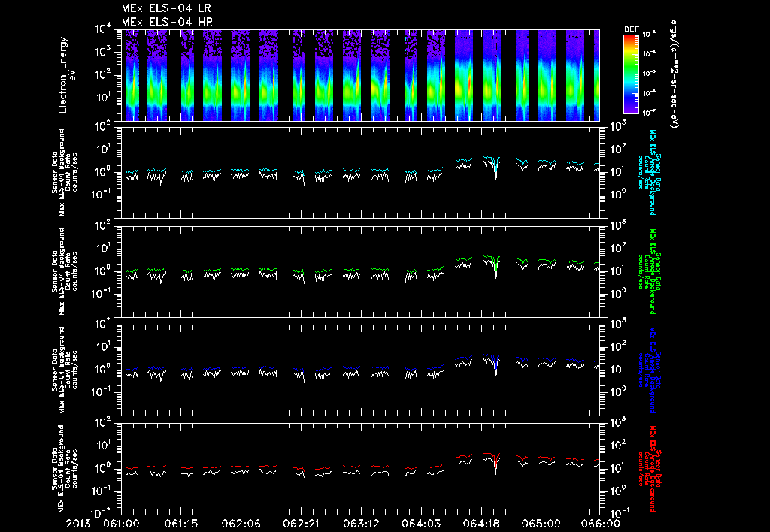Click the DEF color scale bar
Image resolution: width=770 pixels, height=532 pixels.
(631, 74)
